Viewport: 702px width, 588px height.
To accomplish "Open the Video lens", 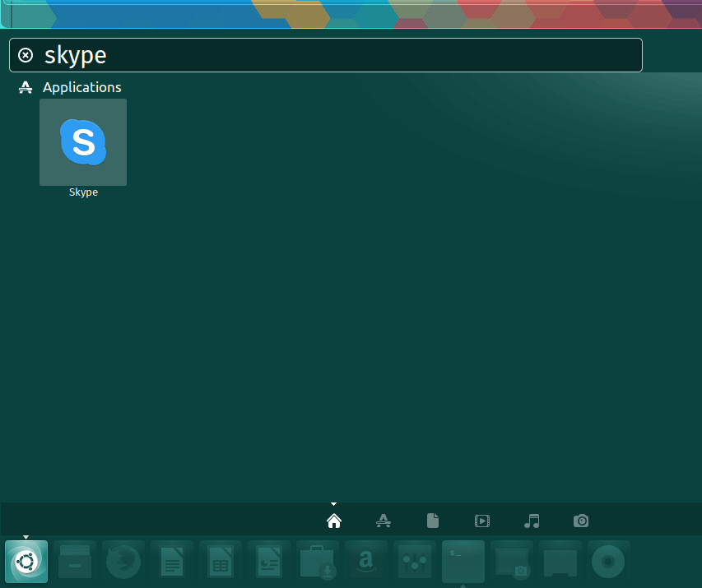I will (x=482, y=521).
